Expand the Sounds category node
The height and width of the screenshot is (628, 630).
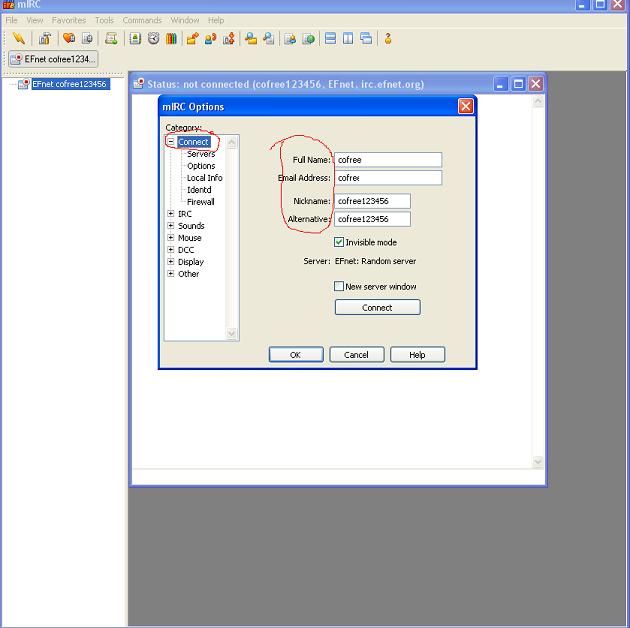[171, 225]
